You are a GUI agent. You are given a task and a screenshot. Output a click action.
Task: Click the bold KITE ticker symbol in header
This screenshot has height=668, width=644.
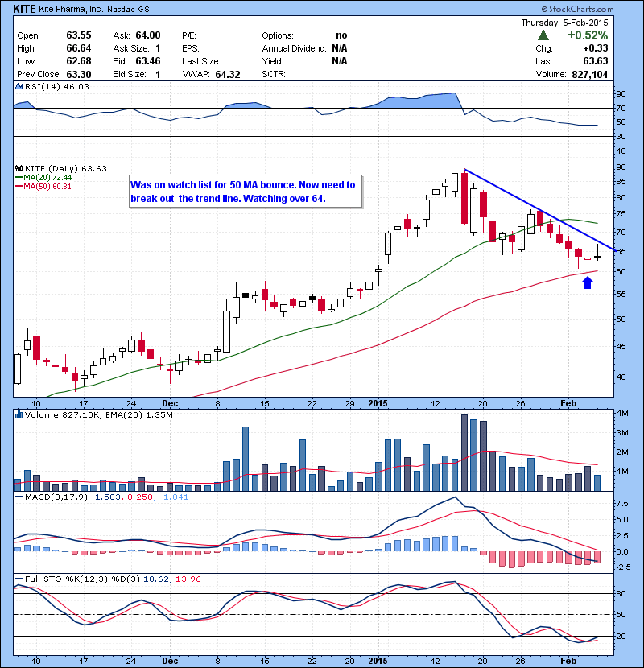(24, 9)
